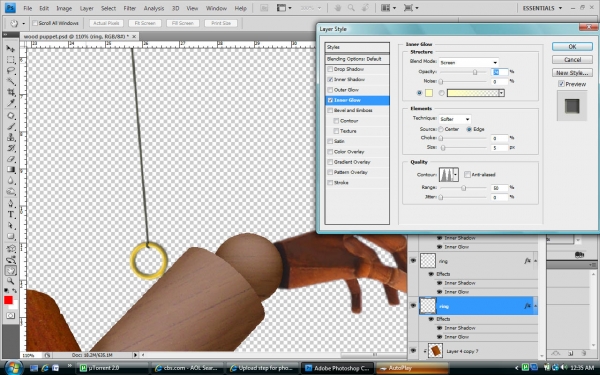600x375 pixels.
Task: Select the Lasso tool
Action: point(10,70)
